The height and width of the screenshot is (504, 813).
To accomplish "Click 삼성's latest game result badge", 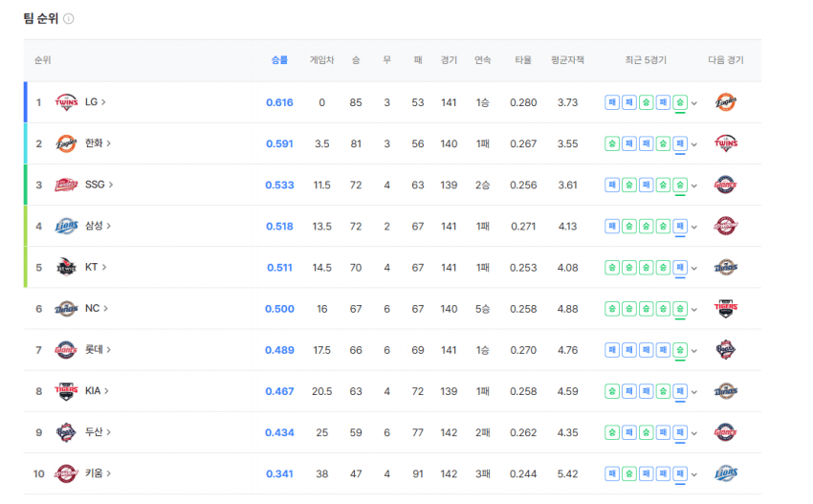I will click(680, 227).
